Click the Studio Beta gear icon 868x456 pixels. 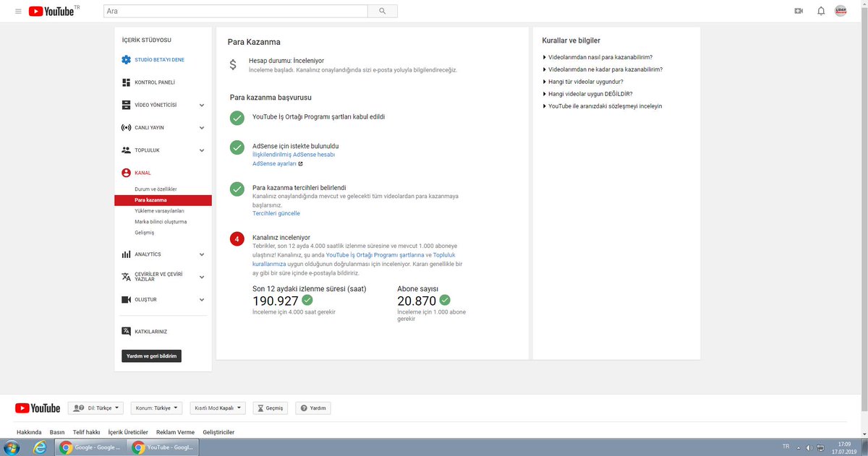(127, 60)
